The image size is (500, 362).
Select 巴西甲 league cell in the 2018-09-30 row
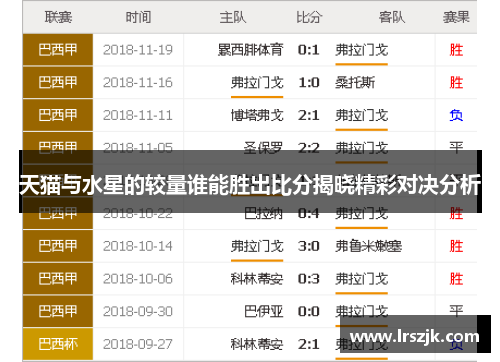click(x=58, y=311)
